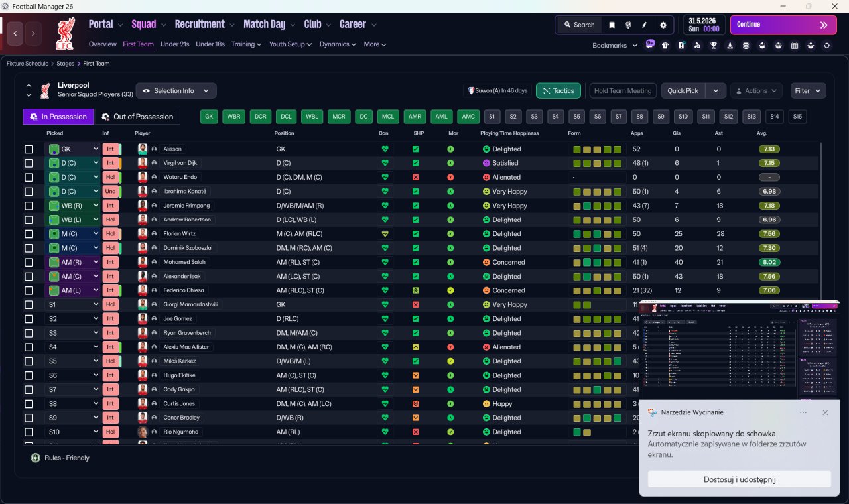Click the scouting magnifier person icon
Screen dimensions: 849x504
(x=698, y=46)
